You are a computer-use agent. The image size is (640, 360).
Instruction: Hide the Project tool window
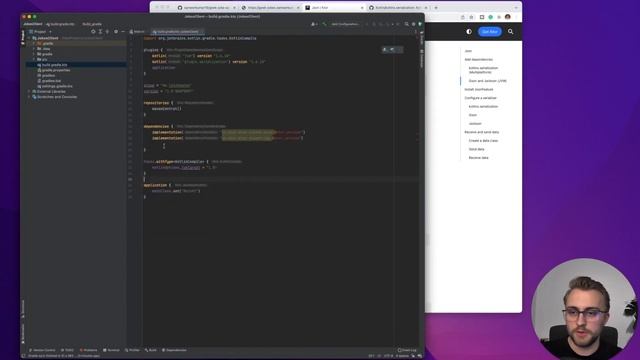tap(123, 31)
